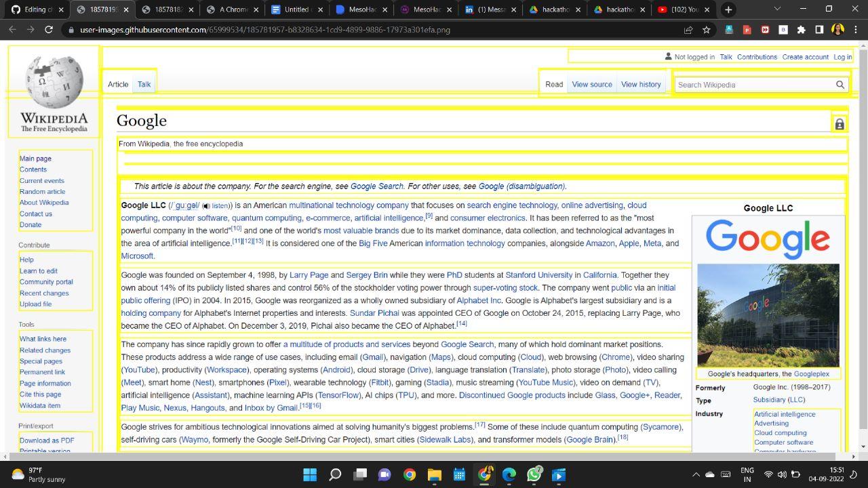868x488 pixels.
Task: Close the GitHub Editing tab
Action: click(60, 9)
